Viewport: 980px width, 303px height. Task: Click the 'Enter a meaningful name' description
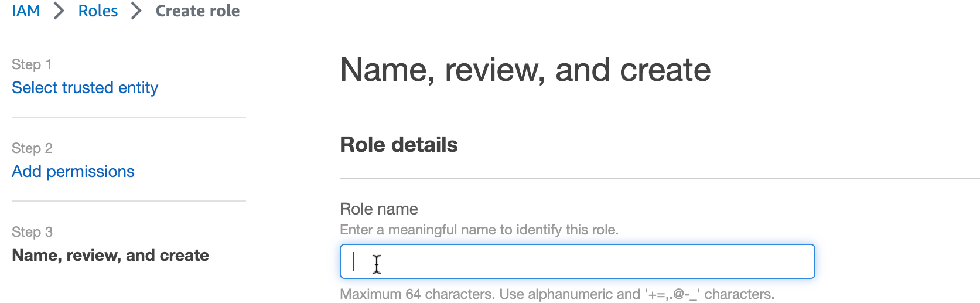pyautogui.click(x=479, y=230)
